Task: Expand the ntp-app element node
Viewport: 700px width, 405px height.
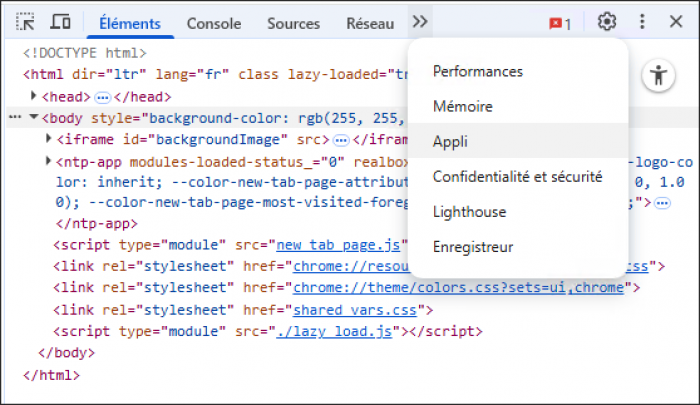Action: click(49, 161)
